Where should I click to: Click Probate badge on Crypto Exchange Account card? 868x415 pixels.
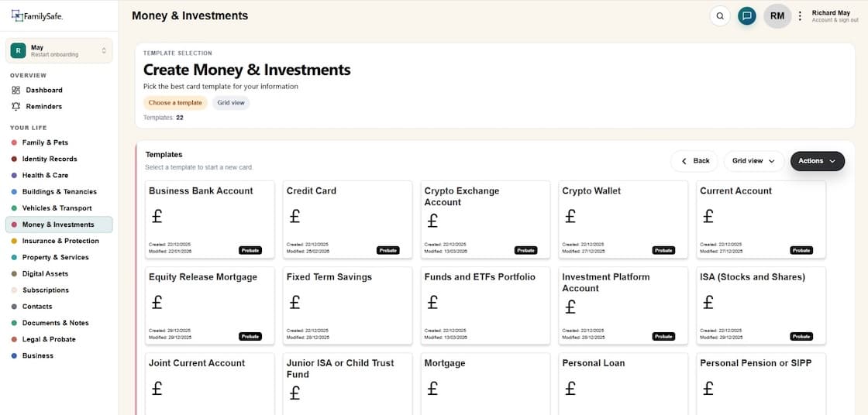tap(526, 250)
